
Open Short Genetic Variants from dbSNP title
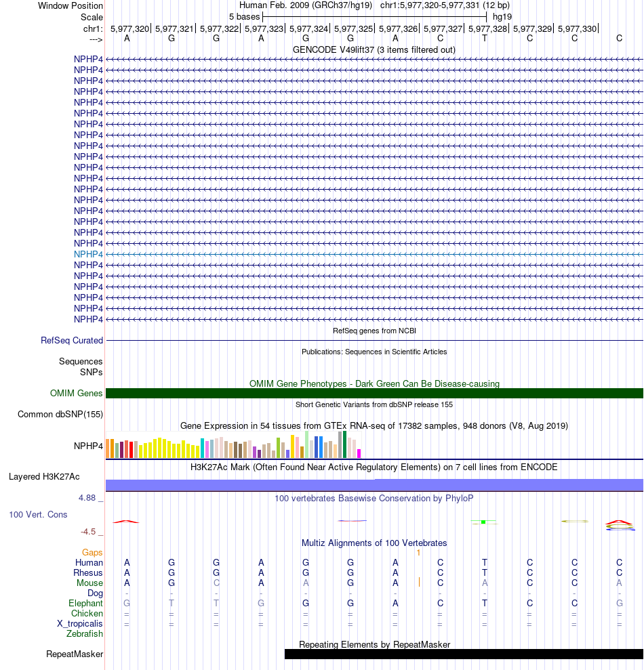(x=374, y=404)
